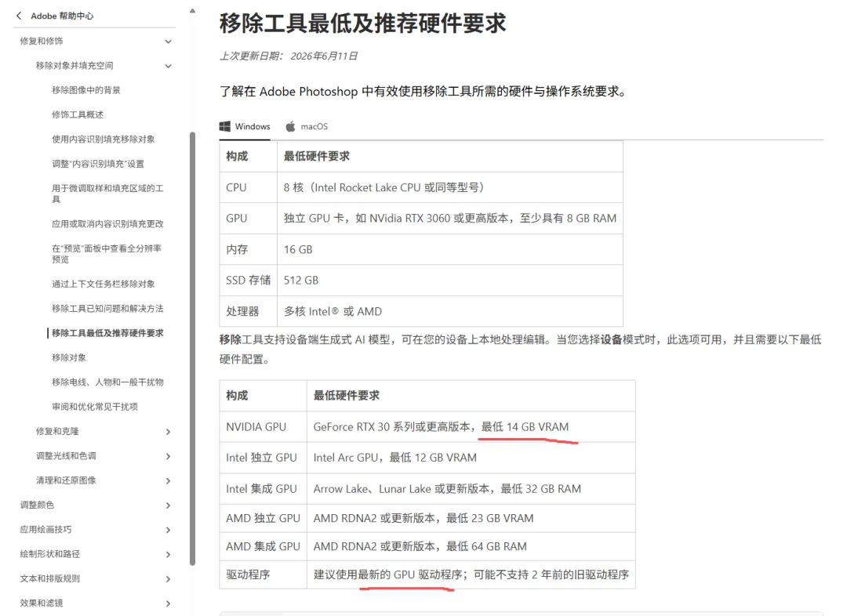Viewport: 847px width, 616px height.
Task: Click the Windows logo icon
Action: (225, 126)
